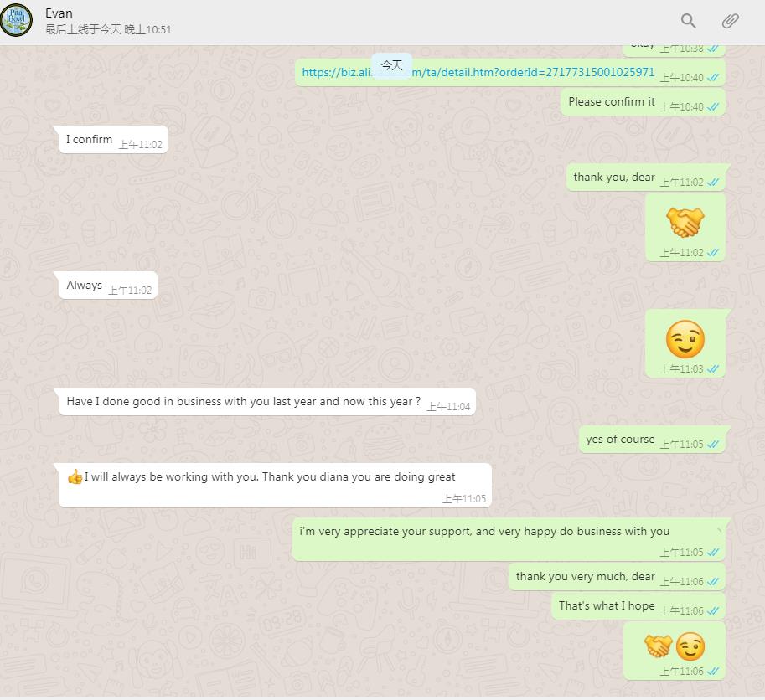The height and width of the screenshot is (700, 765).
Task: Open the Alibaba order detail link
Action: 478,72
